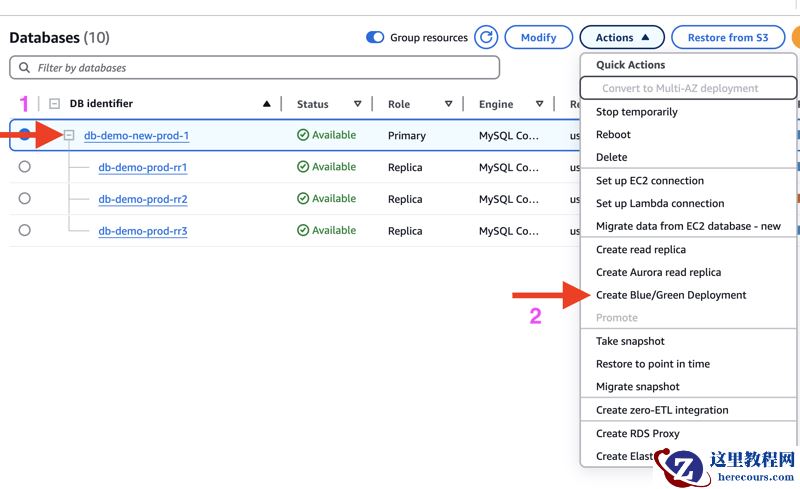Click the Quick Actions menu heading
This screenshot has width=800, height=489.
[630, 65]
